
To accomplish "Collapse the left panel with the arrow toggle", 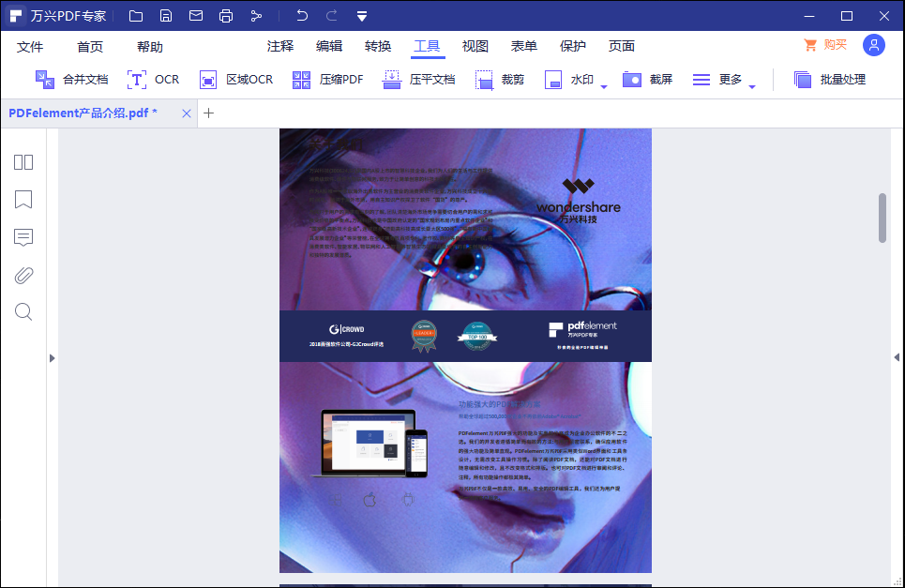I will (x=52, y=357).
